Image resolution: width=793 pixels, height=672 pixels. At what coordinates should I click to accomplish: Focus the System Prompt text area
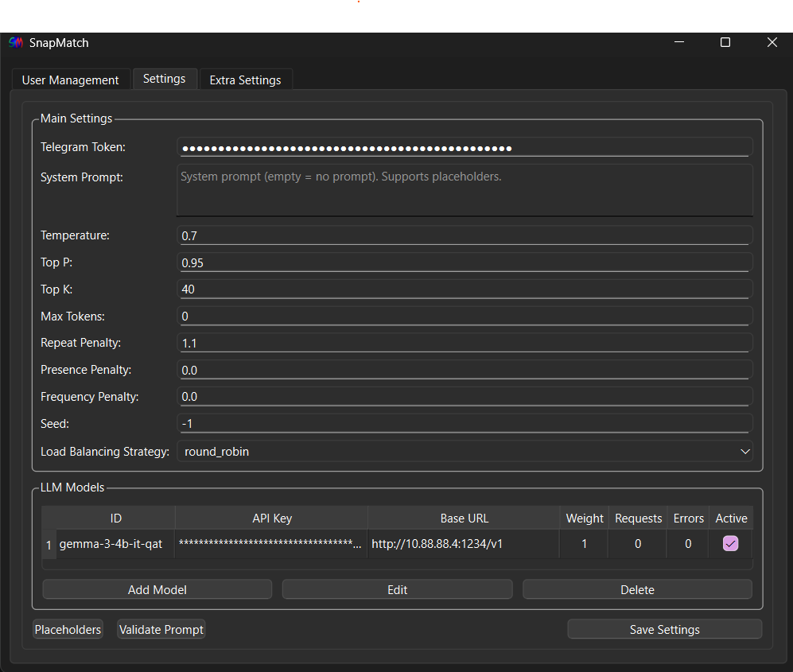465,190
